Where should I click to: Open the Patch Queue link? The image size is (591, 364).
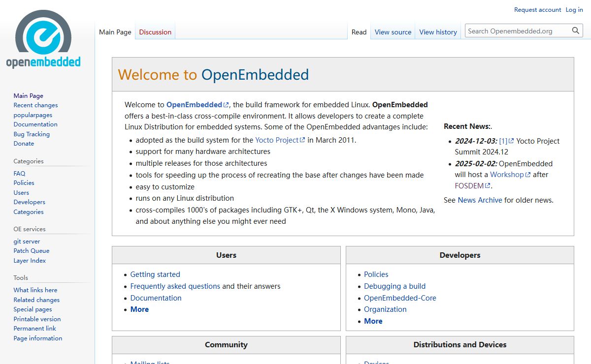tap(32, 251)
